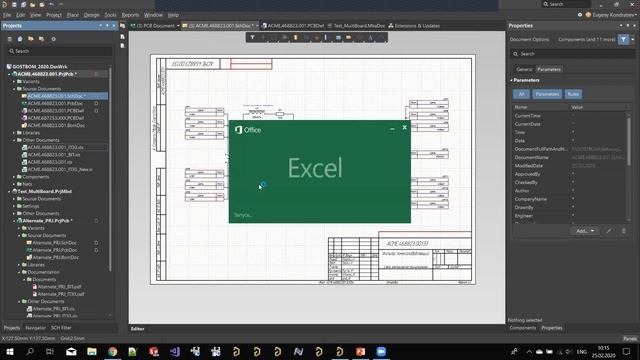Open the Mail app from the taskbar
Viewport: 640px width, 360px height.
click(x=71, y=351)
